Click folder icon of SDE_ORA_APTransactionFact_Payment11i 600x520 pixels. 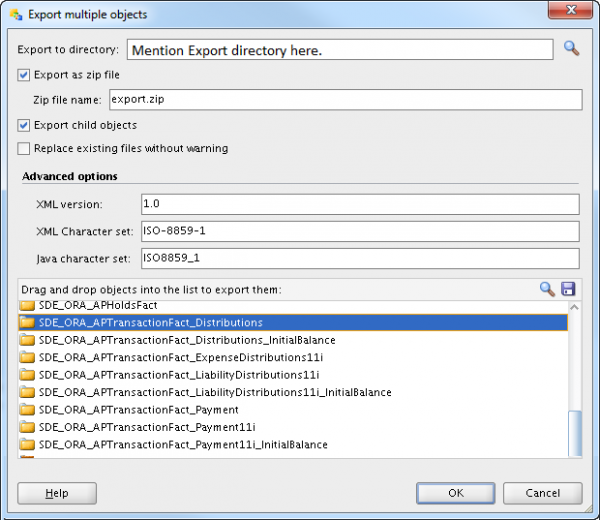(27, 427)
